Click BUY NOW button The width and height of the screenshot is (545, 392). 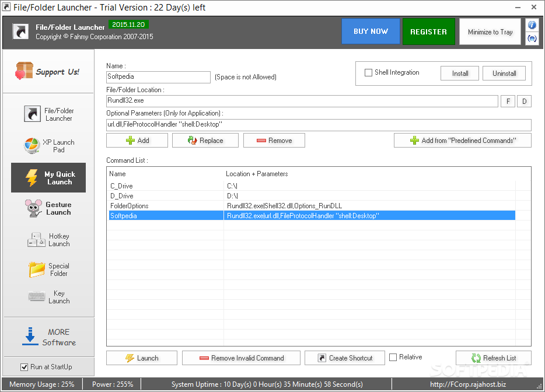click(x=371, y=32)
